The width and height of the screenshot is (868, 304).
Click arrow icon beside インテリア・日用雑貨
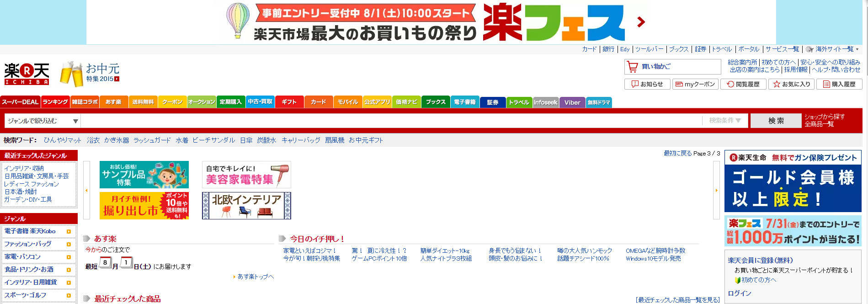click(69, 283)
